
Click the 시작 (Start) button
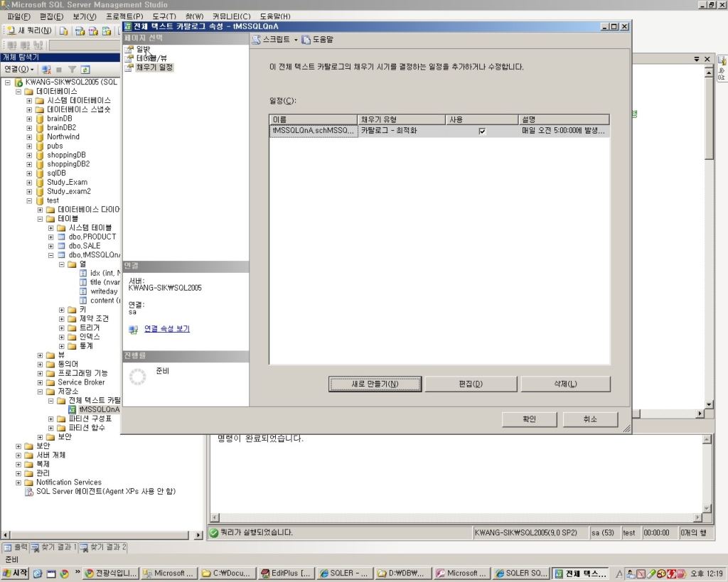(16, 573)
